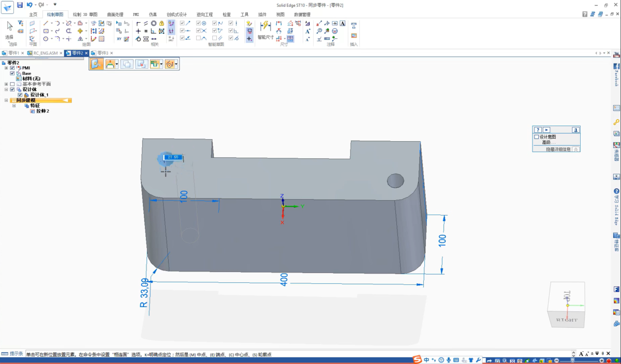Open the YouTube sidebar icon
The image size is (621, 364).
616,54
